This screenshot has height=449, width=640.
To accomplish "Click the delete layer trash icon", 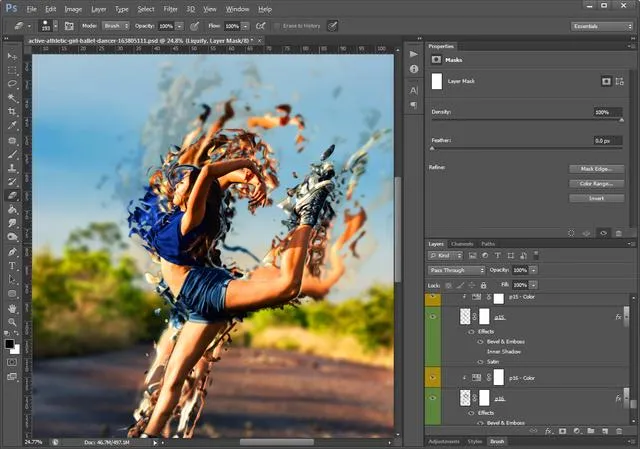I will (x=619, y=431).
